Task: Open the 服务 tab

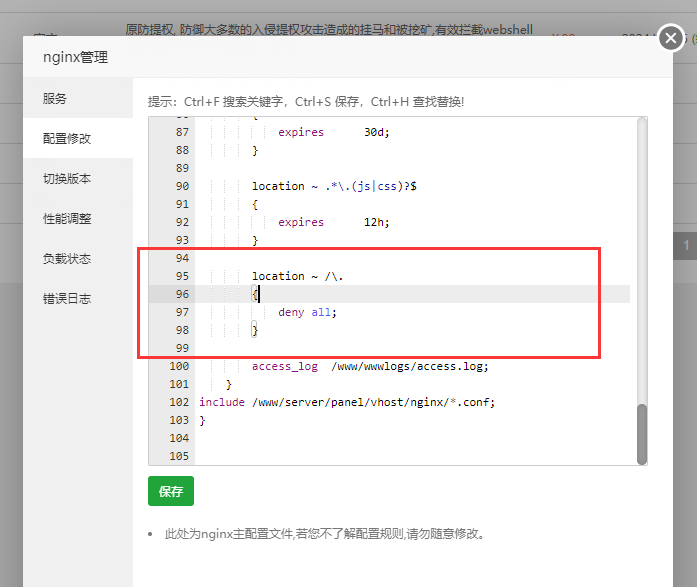Action: [78, 98]
